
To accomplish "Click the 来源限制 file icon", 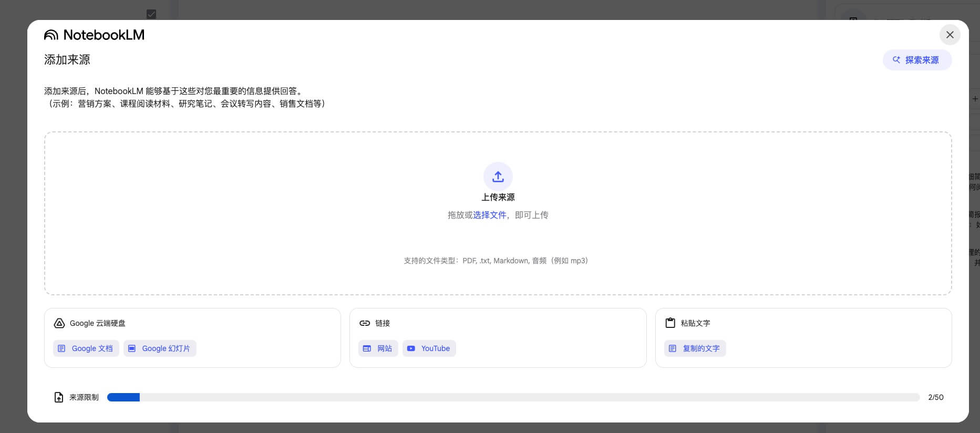I will click(x=59, y=397).
